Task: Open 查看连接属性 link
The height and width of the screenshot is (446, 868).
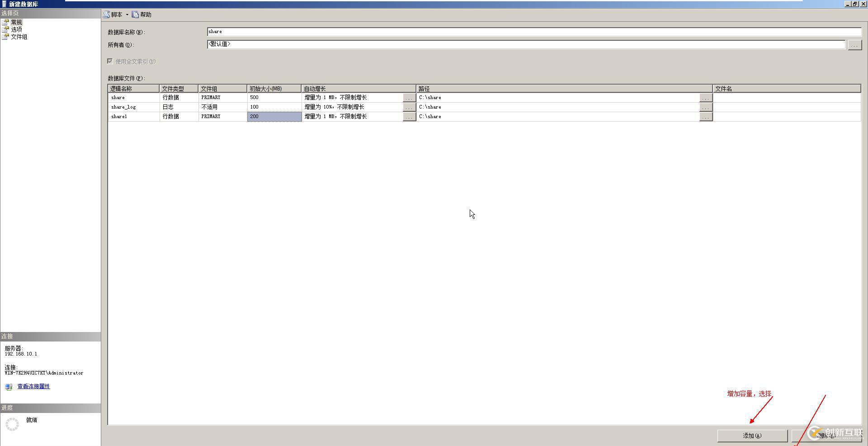Action: point(33,386)
